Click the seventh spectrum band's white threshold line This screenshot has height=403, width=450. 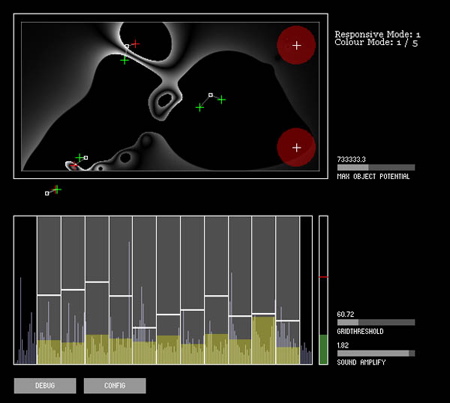[192, 310]
